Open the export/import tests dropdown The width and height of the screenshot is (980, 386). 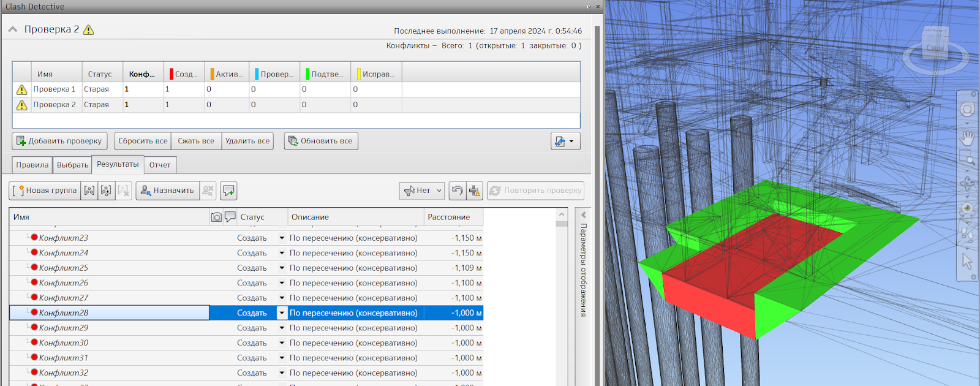(565, 141)
